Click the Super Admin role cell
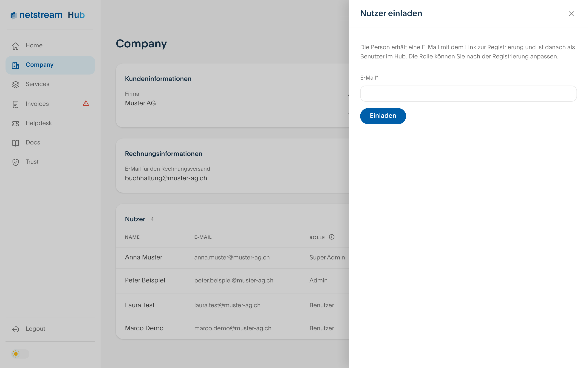 [327, 258]
